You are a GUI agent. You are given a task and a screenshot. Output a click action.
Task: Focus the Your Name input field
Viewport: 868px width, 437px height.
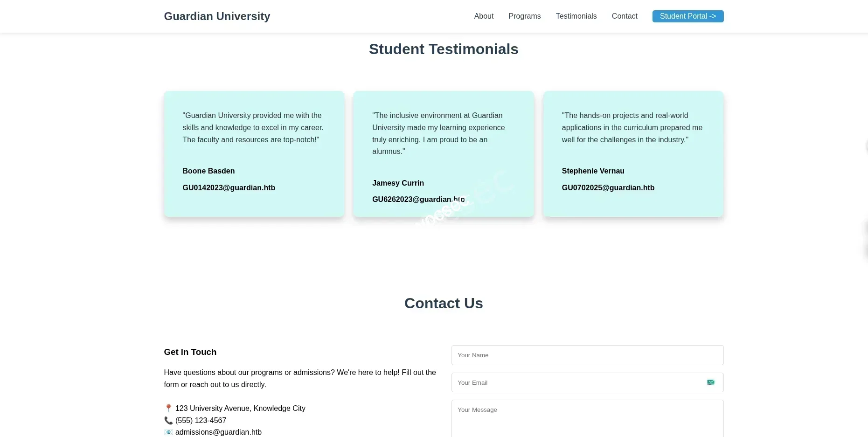pyautogui.click(x=587, y=355)
